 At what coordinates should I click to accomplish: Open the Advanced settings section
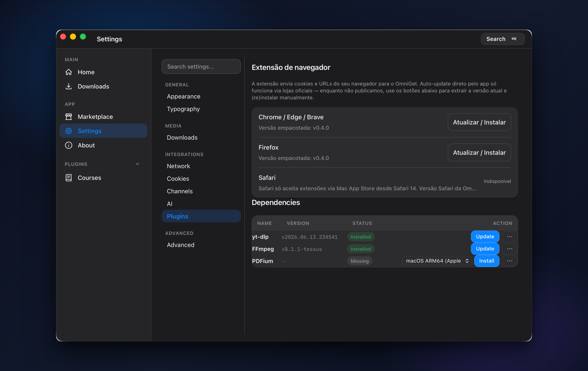click(x=201, y=245)
